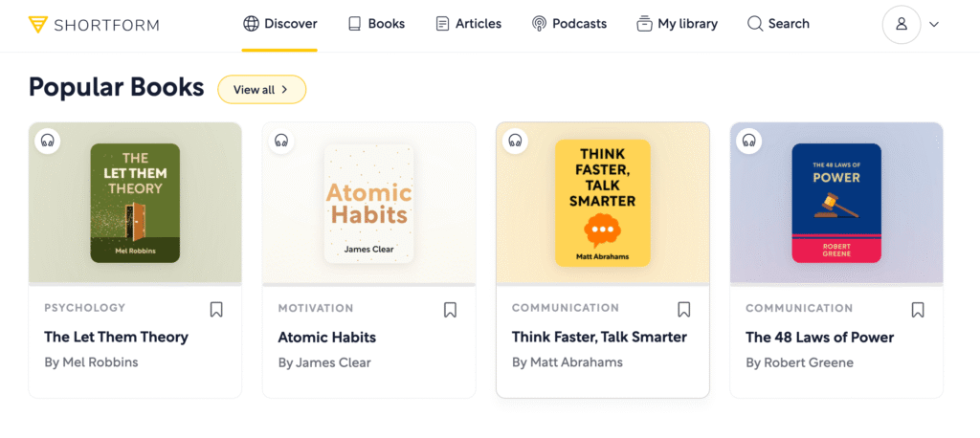Screen dimensions: 980x438
Task: Click author text By Matt Abrahams
Action: tap(568, 362)
